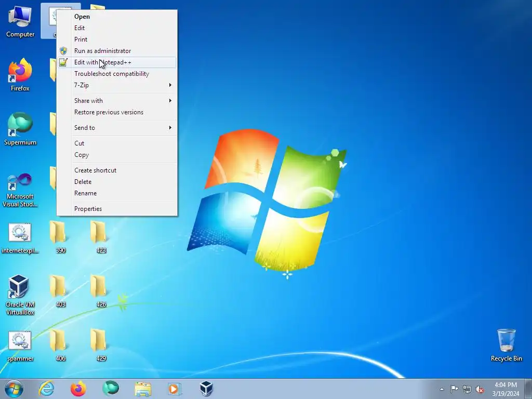
Task: Choose Open in the context menu
Action: click(x=117, y=16)
